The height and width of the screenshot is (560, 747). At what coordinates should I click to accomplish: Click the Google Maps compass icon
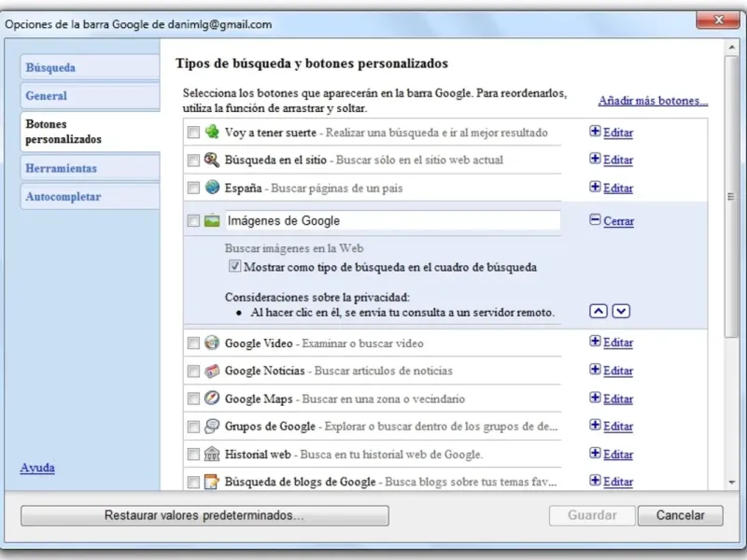[x=212, y=399]
